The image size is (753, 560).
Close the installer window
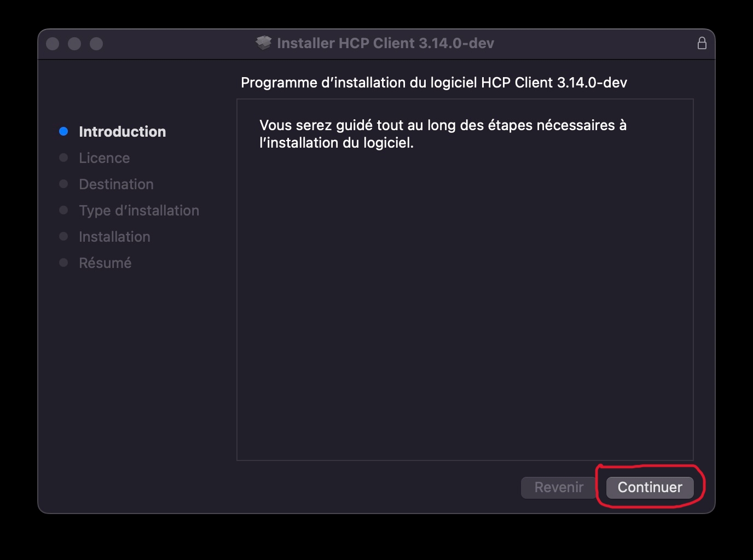coord(53,44)
